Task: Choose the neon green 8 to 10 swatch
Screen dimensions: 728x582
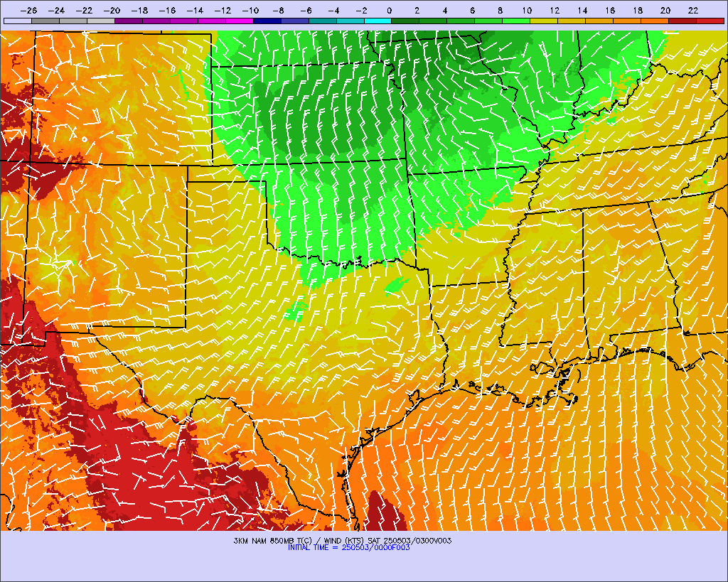Action: pos(516,21)
